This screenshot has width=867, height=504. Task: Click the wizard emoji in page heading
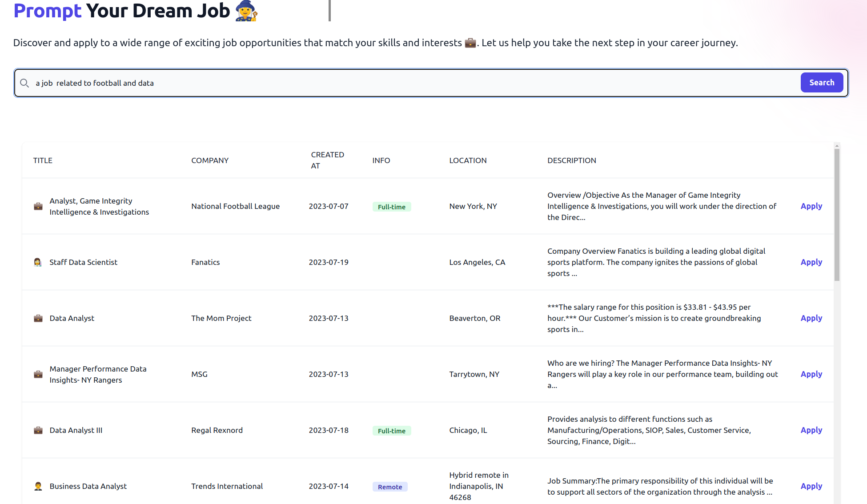(x=246, y=11)
